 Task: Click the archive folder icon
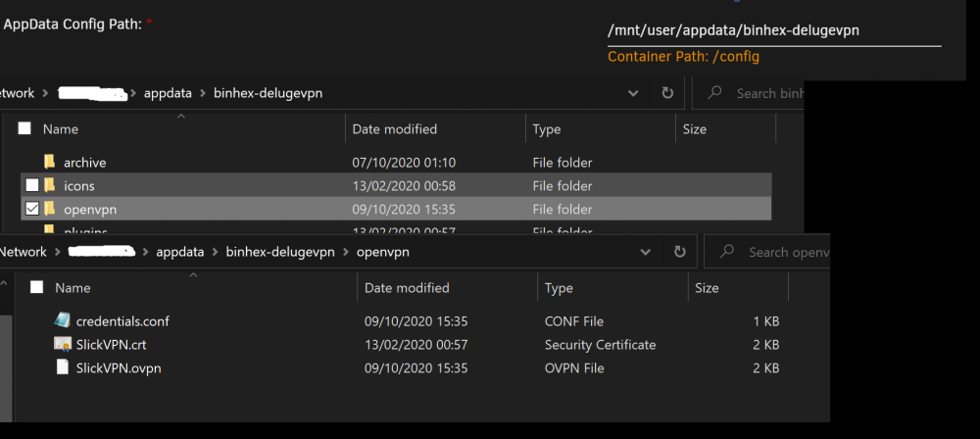49,163
